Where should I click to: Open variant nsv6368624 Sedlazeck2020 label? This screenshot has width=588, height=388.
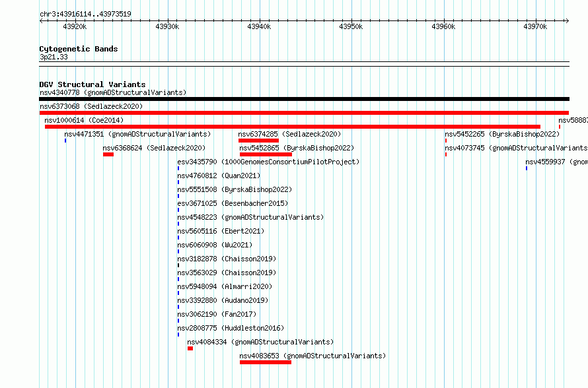tap(154, 148)
